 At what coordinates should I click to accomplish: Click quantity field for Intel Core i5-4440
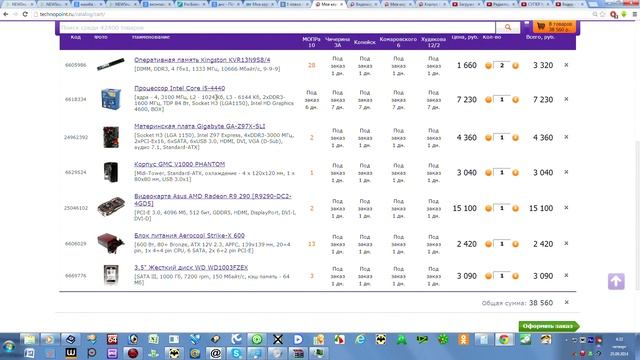pos(502,100)
